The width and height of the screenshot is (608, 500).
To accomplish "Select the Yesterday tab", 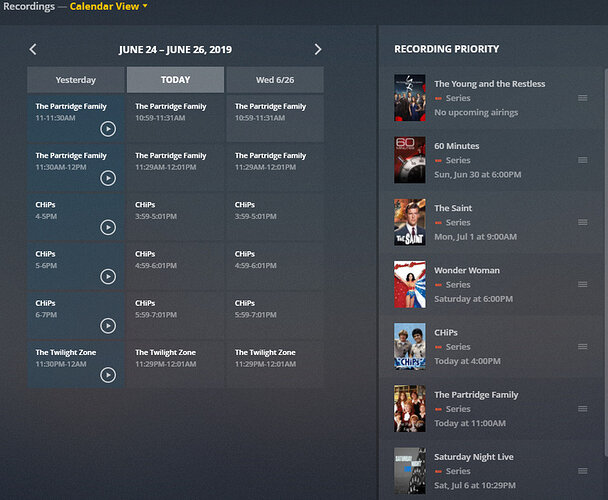I will coord(76,80).
